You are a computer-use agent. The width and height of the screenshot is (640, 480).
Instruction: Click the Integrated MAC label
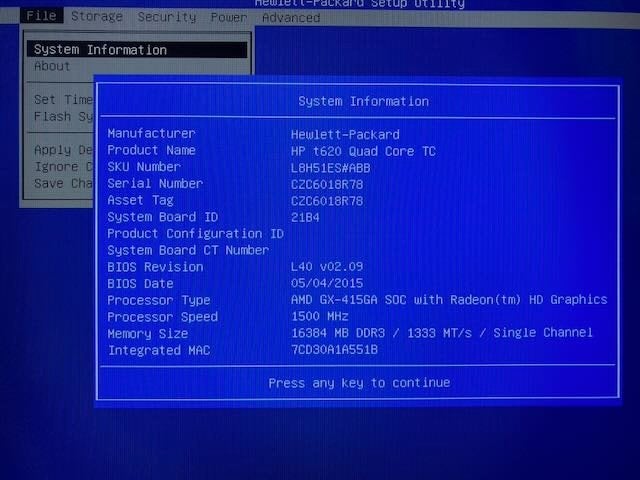(x=159, y=351)
